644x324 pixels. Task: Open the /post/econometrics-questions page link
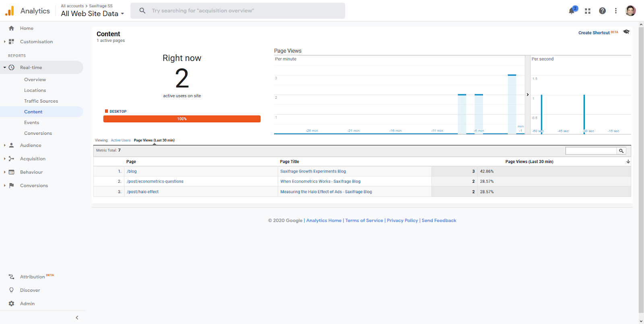(155, 182)
